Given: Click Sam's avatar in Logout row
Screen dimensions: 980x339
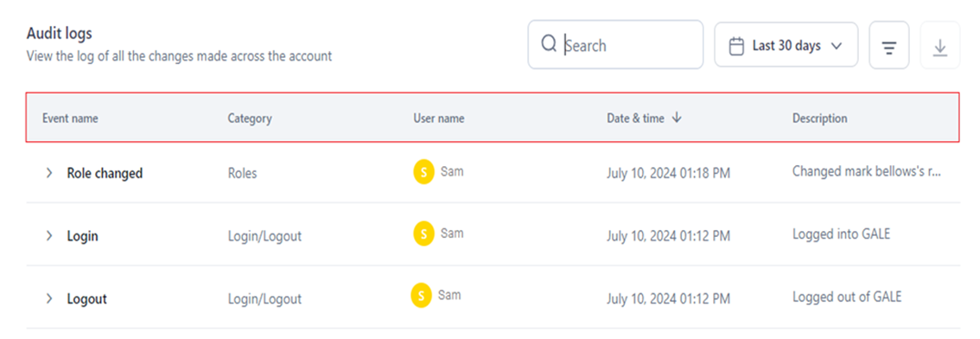Looking at the screenshot, I should click(421, 296).
